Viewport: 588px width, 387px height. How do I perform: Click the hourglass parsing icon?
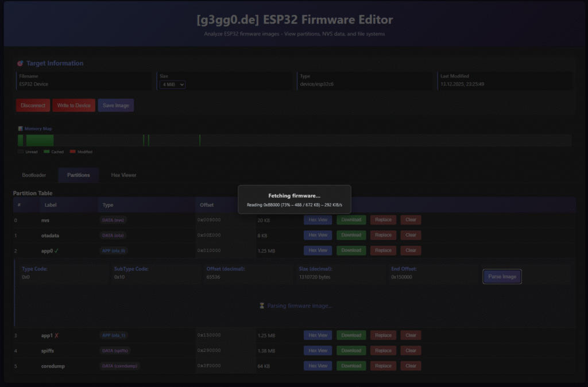coord(262,306)
